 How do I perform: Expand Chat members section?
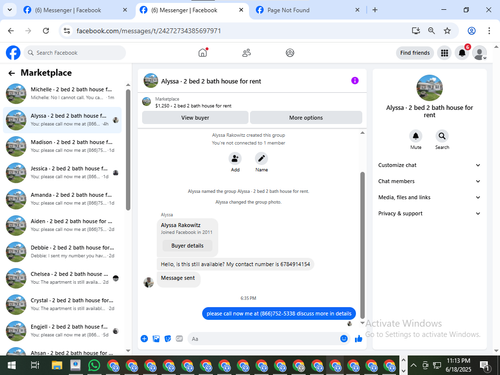tap(429, 181)
